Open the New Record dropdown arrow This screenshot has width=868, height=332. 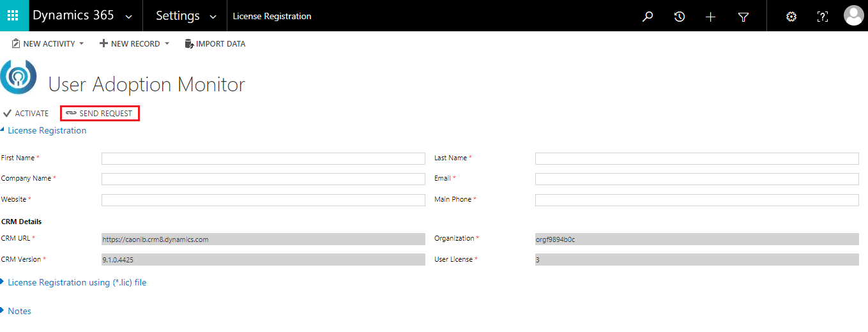point(167,44)
